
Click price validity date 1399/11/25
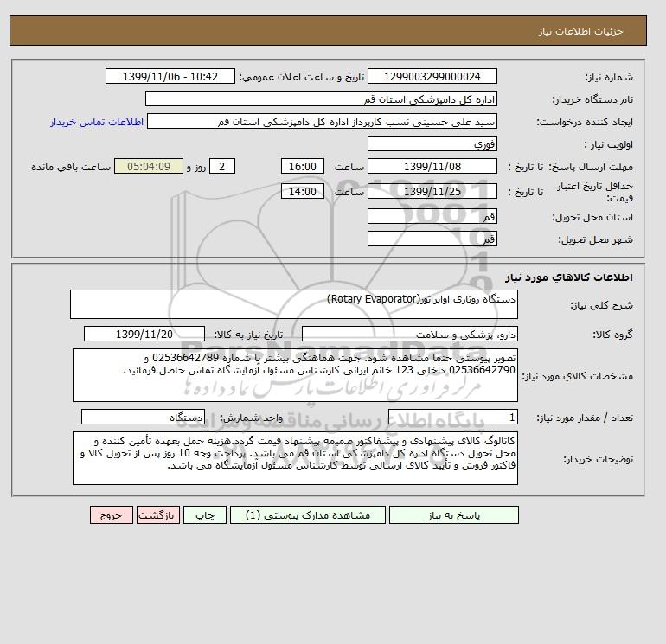432,191
